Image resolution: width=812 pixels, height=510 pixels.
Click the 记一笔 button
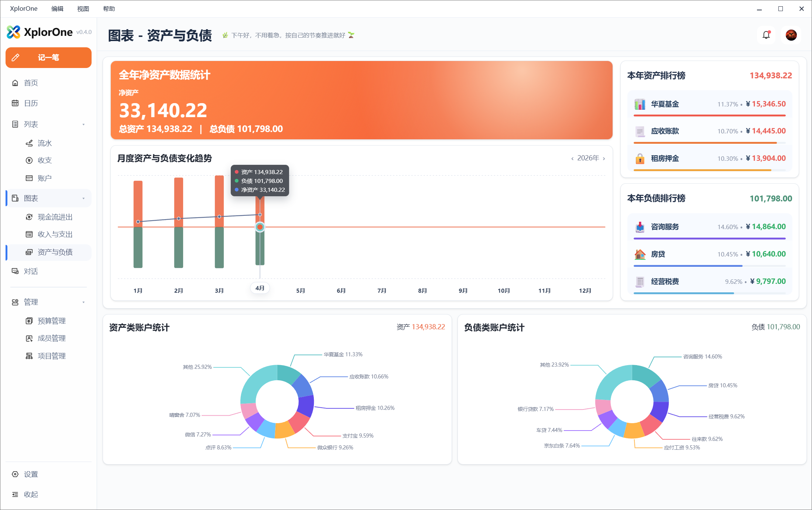[48, 58]
